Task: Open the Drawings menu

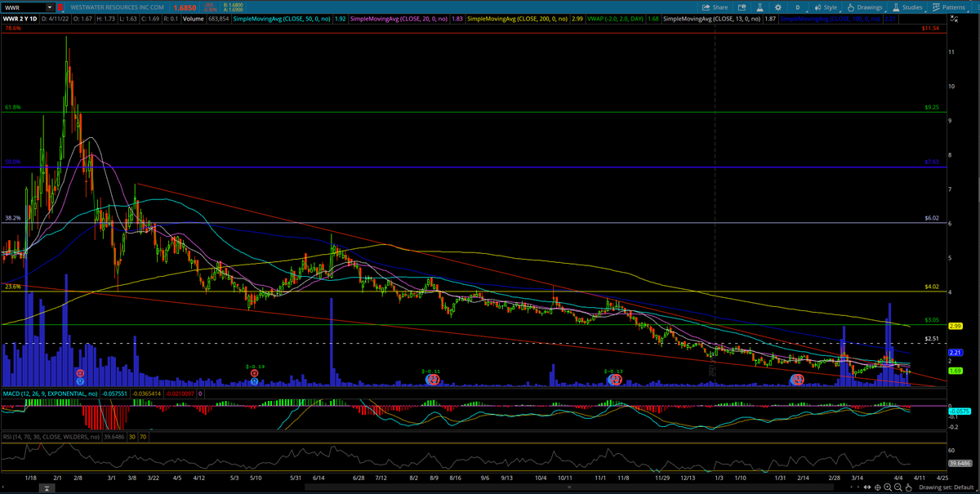Action: 867,7
